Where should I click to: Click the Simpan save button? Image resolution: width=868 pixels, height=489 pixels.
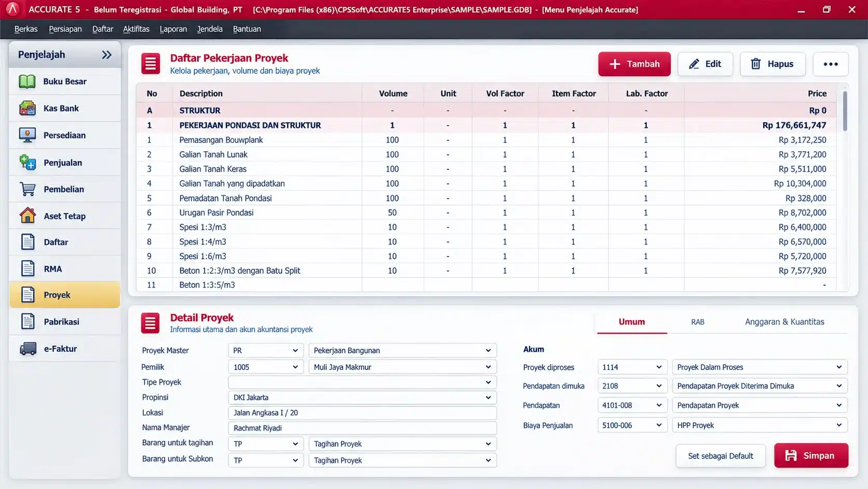811,456
